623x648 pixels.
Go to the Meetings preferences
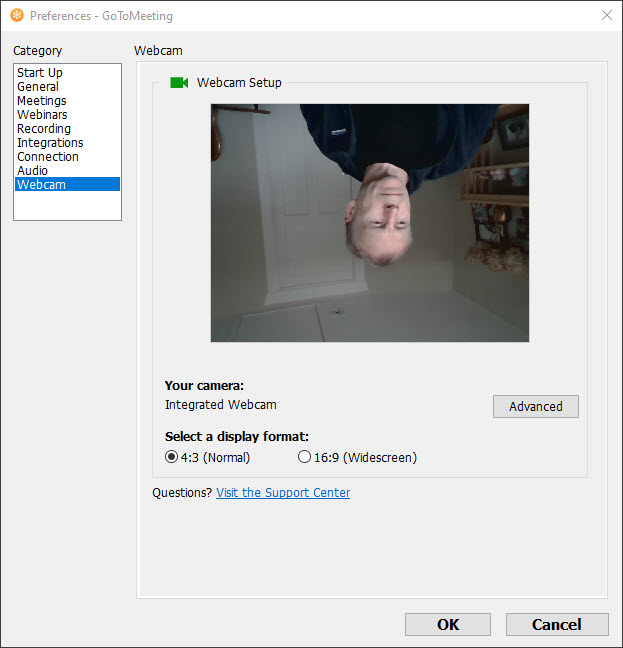pyautogui.click(x=42, y=101)
